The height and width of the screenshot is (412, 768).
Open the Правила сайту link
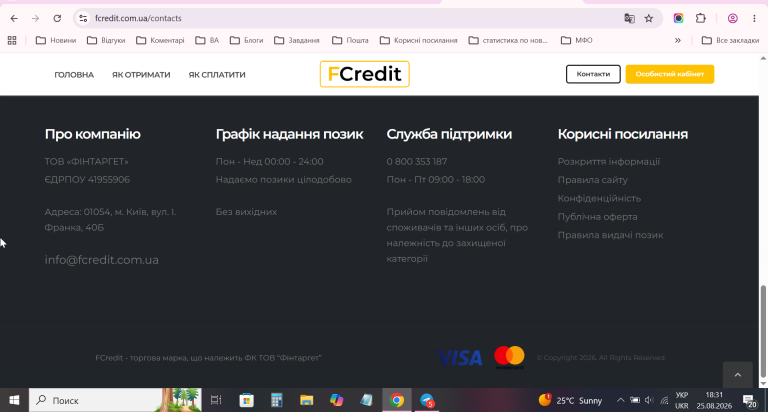click(593, 180)
